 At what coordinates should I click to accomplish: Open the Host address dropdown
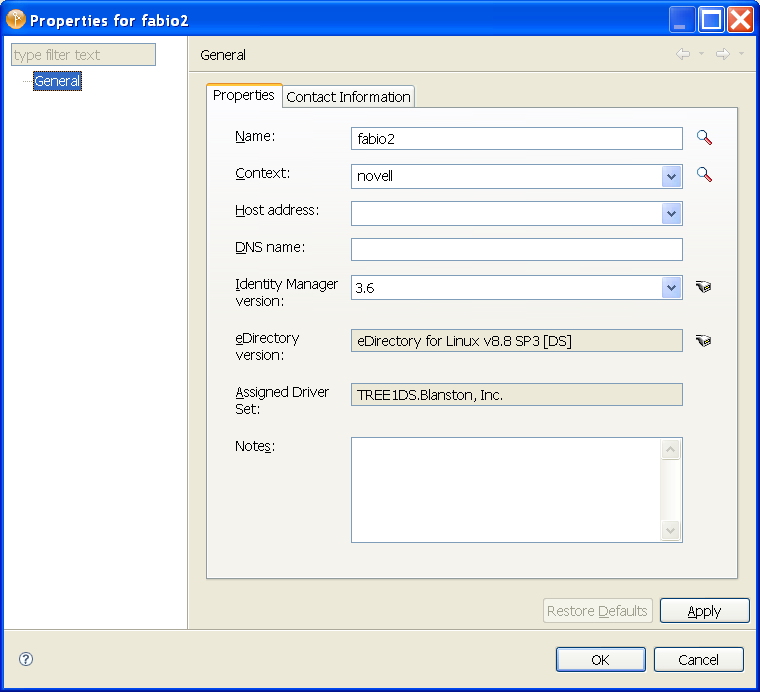(671, 213)
